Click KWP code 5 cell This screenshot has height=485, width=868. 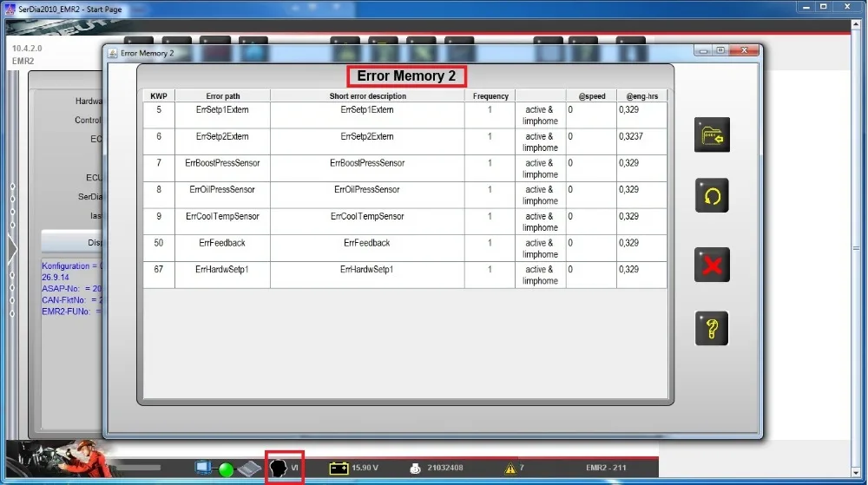[x=159, y=115]
